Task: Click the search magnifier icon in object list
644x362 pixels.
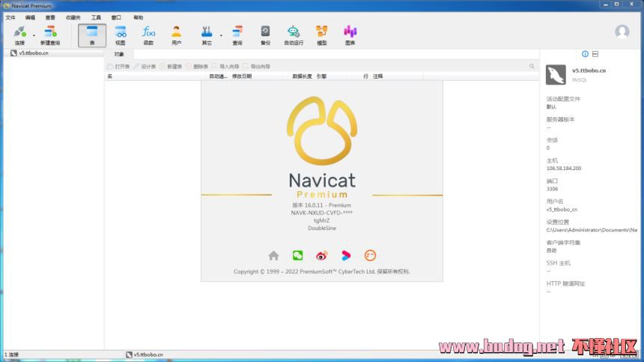Action: pos(532,66)
